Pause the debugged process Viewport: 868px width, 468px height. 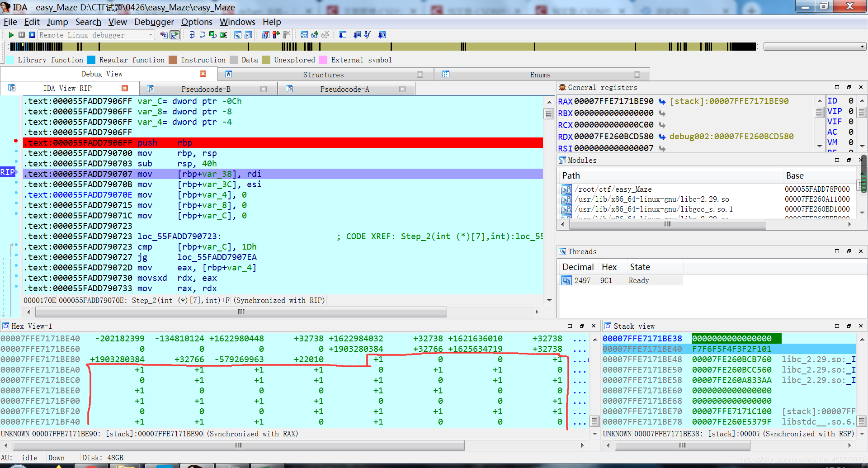tap(21, 35)
